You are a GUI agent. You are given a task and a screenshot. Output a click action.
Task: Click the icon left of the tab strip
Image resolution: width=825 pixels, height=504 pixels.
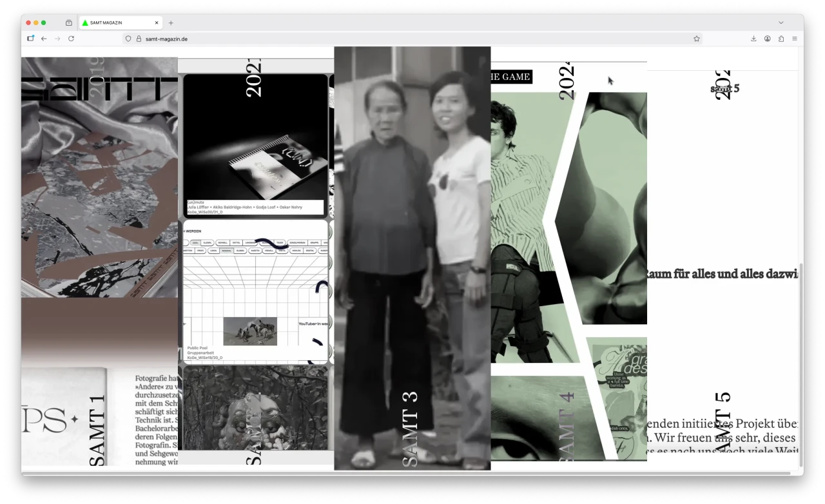click(x=69, y=23)
